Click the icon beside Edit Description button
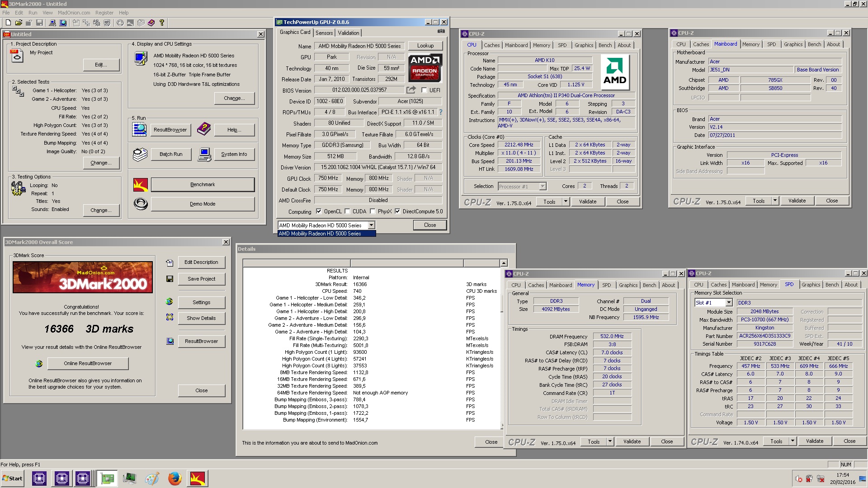Screen dimensions: 868x488 170,263
